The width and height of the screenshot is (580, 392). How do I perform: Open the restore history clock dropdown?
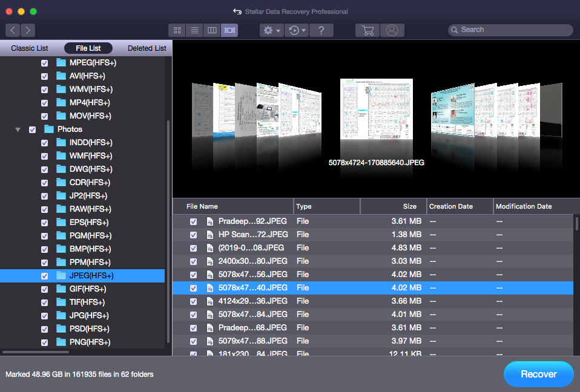click(x=297, y=30)
